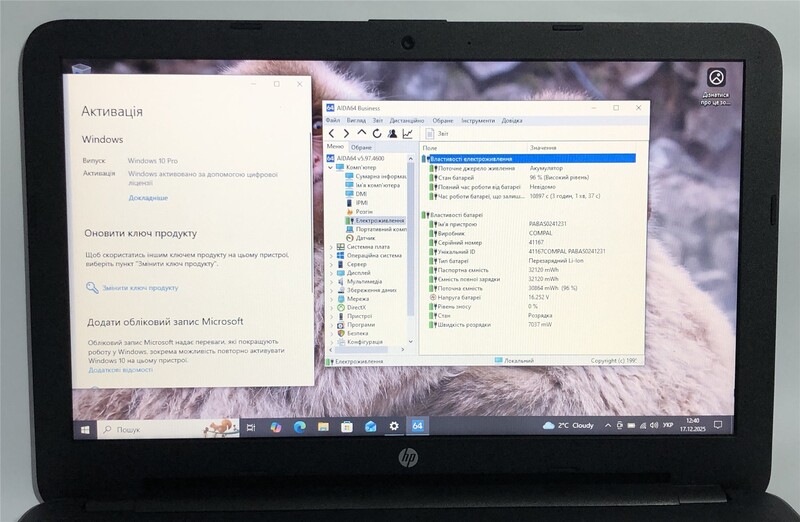The image size is (800, 522).
Task: Open the Обране menu in menu bar
Action: pos(443,120)
